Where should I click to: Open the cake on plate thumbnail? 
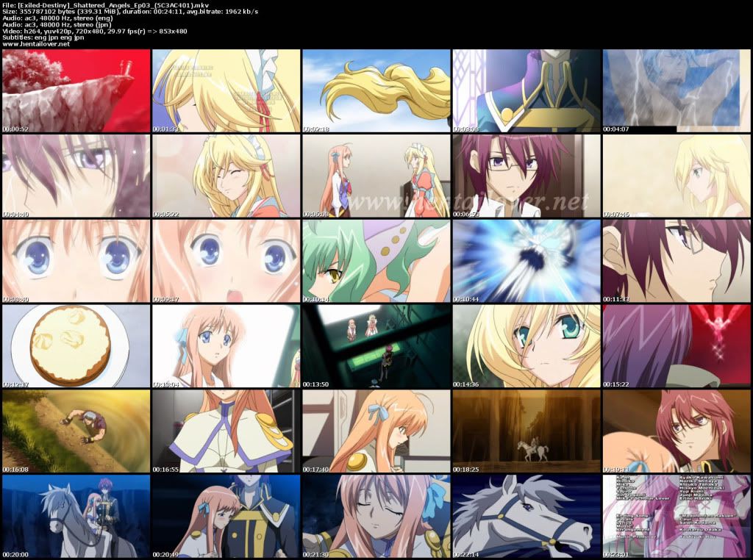click(75, 345)
